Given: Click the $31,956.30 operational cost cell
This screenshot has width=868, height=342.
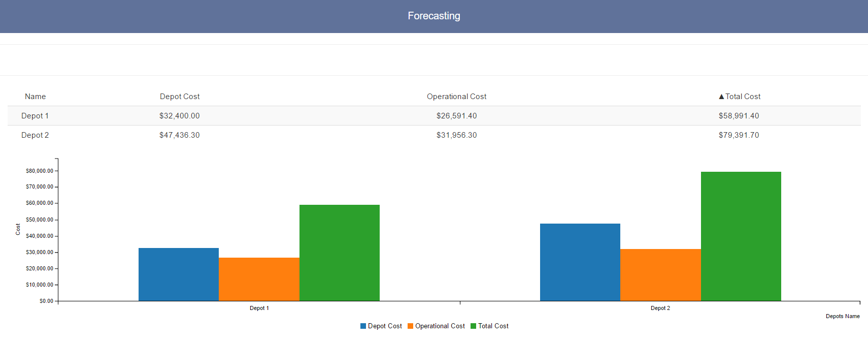Looking at the screenshot, I should point(456,135).
